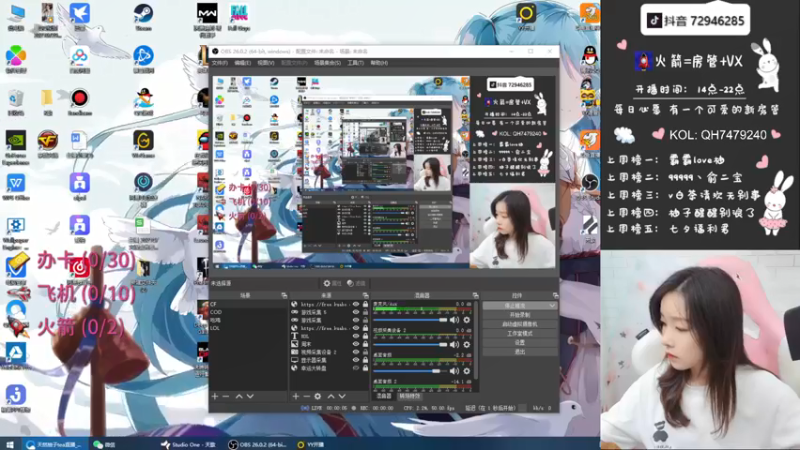Select LOL scene in Scenes list
Viewport: 800px width, 450px height.
coord(215,328)
